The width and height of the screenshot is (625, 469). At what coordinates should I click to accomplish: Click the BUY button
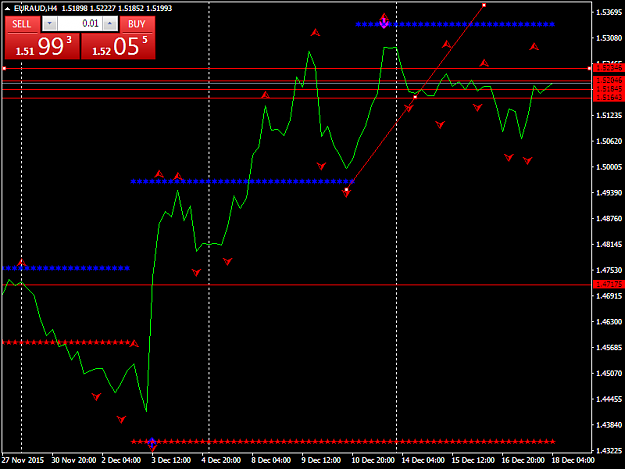pos(136,24)
